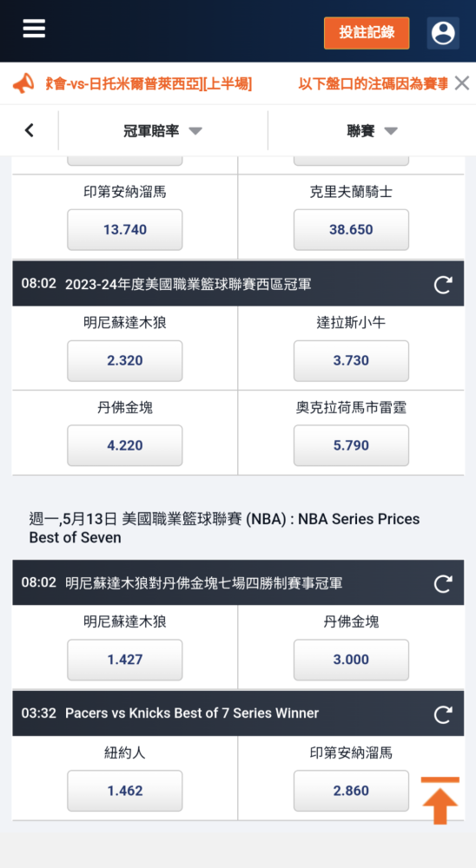Pick 明尼蘇達木狼 at 2.320 for West champion
This screenshot has width=476, height=868.
point(125,361)
